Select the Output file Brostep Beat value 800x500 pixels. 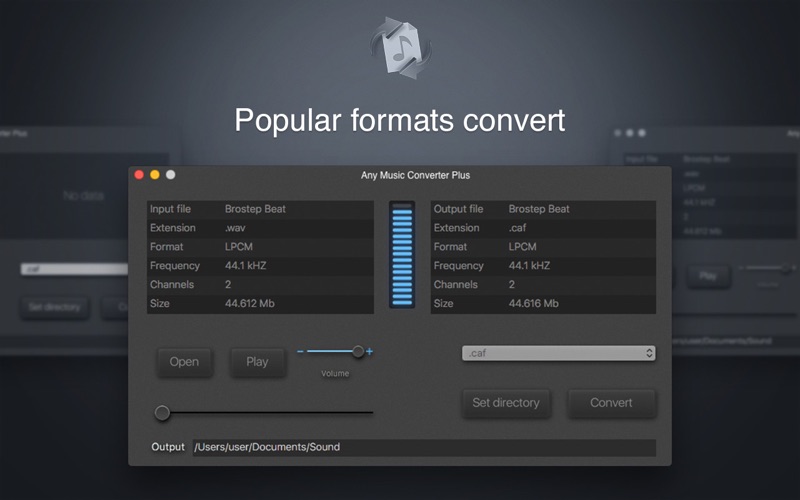pyautogui.click(x=539, y=209)
